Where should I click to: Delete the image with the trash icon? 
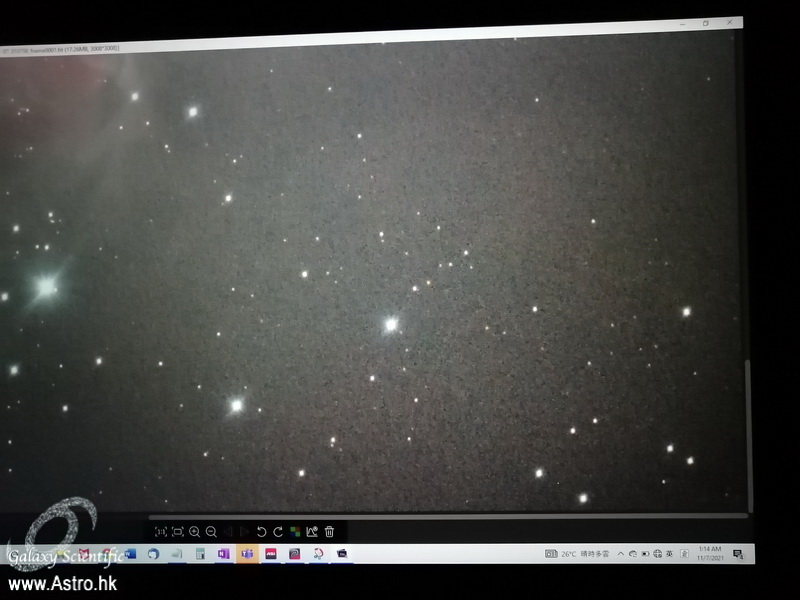tap(329, 532)
